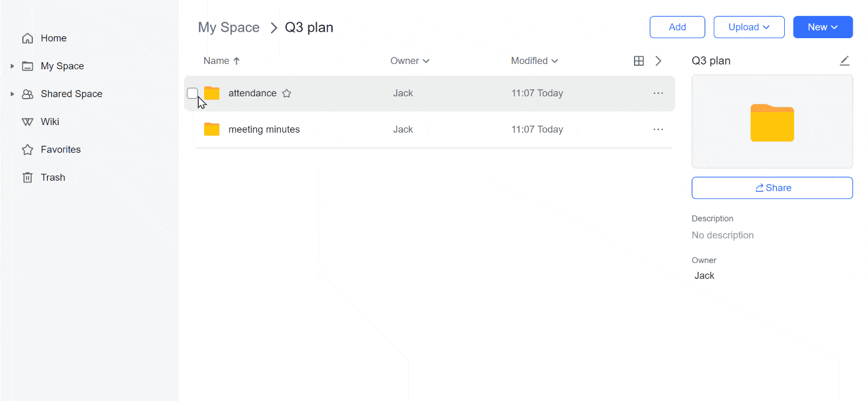Viewport: 868px width, 401px height.
Task: Expand the My Space tree
Action: click(x=12, y=66)
